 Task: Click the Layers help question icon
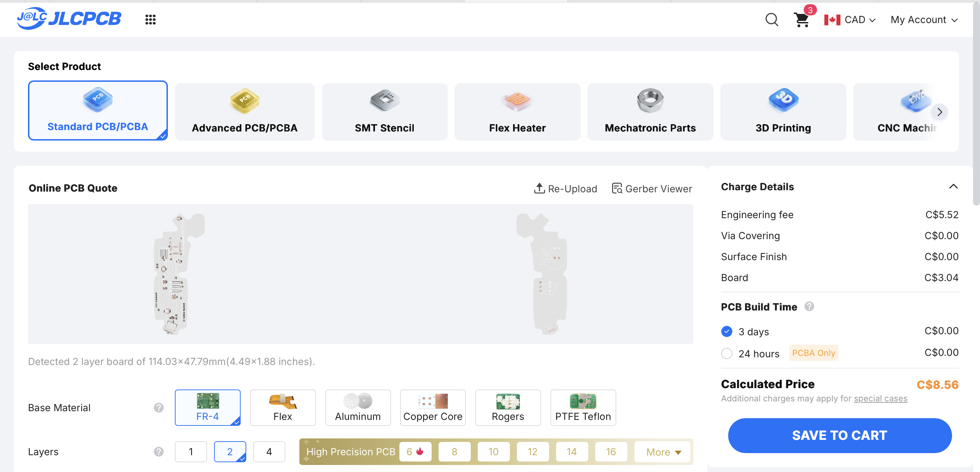(x=159, y=451)
